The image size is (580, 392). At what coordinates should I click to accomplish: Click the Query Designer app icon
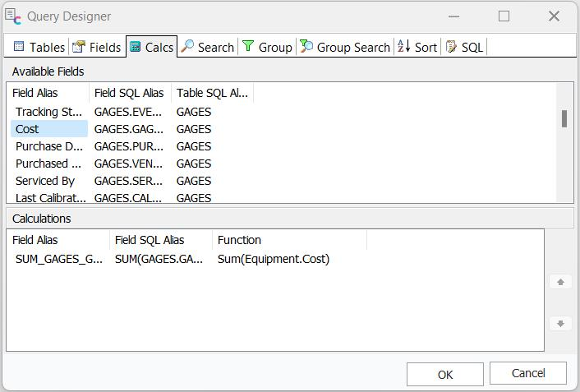point(13,16)
